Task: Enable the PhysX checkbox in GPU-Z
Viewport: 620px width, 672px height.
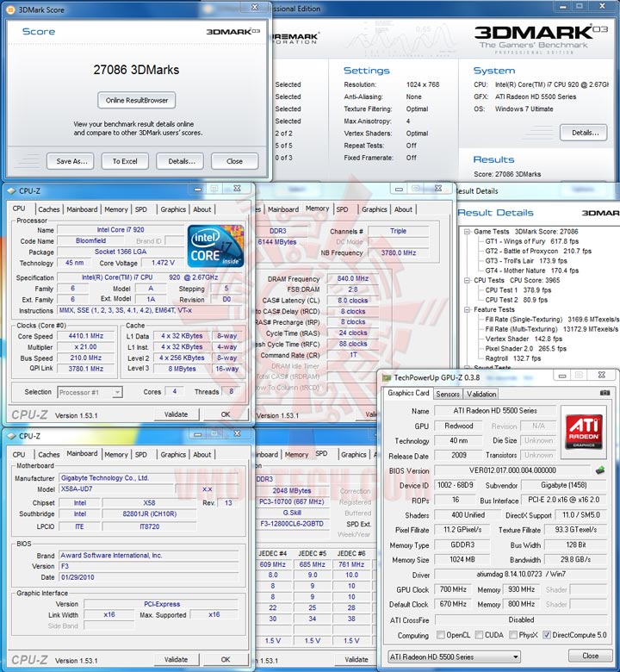Action: (x=513, y=635)
